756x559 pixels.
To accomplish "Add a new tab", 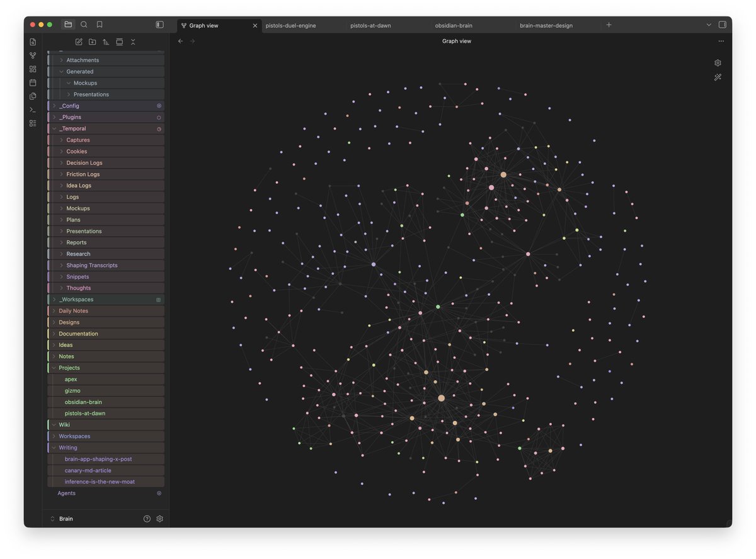I will (609, 25).
